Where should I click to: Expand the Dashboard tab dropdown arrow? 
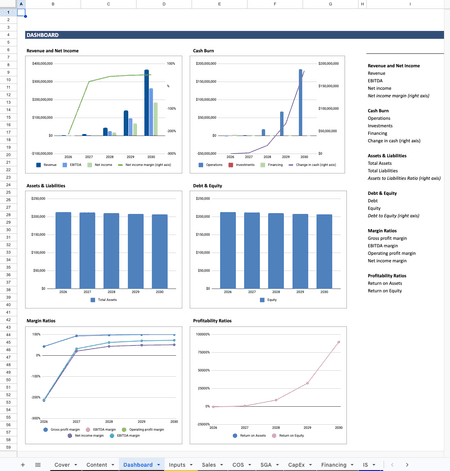[x=159, y=465]
